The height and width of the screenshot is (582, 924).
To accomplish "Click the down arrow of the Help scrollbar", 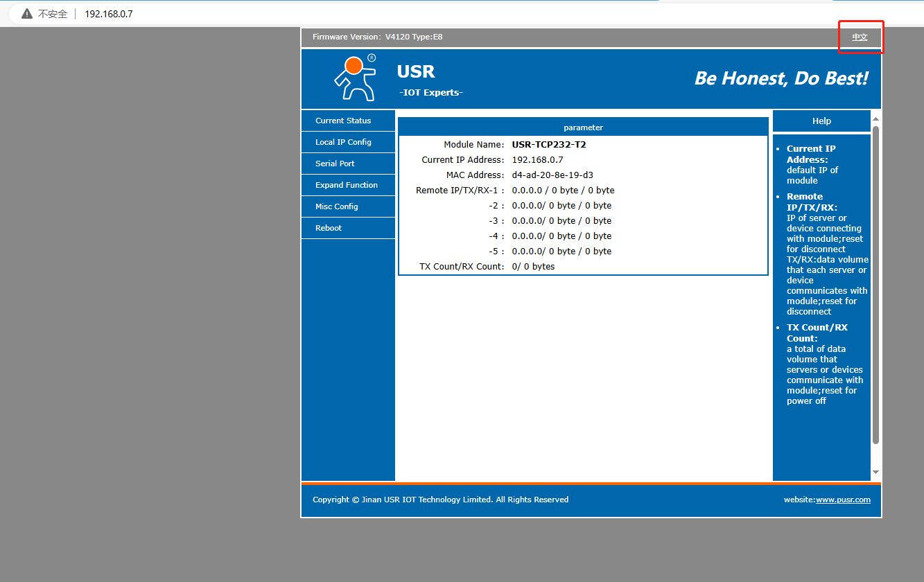I will pyautogui.click(x=875, y=472).
